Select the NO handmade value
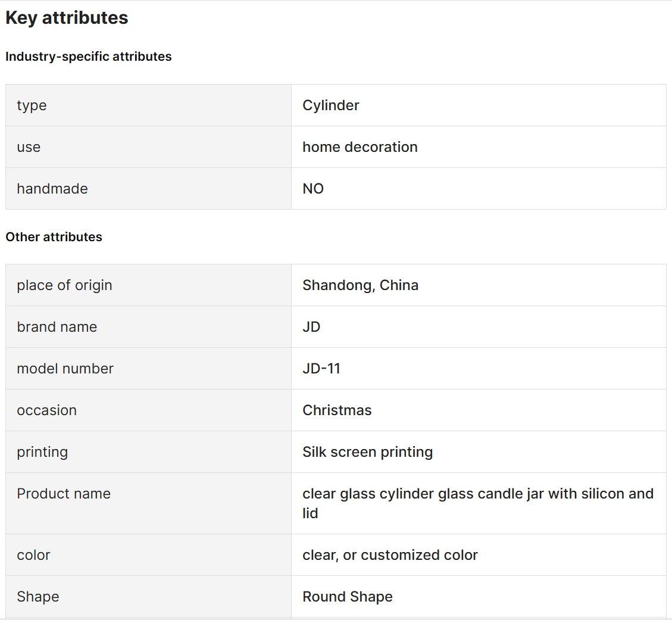The width and height of the screenshot is (672, 620). click(x=313, y=189)
